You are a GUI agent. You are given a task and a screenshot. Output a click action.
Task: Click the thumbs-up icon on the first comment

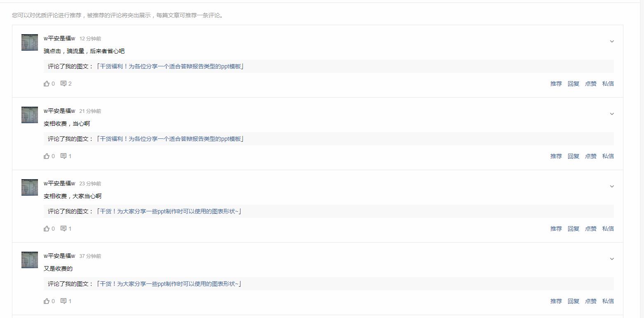tap(47, 83)
